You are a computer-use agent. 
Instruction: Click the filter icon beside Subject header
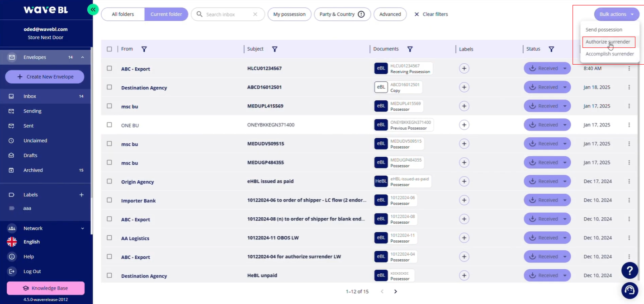tap(274, 49)
